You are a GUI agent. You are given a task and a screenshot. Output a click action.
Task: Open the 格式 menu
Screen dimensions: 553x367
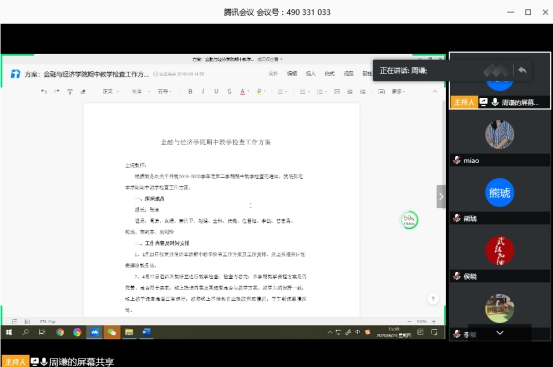pos(329,73)
